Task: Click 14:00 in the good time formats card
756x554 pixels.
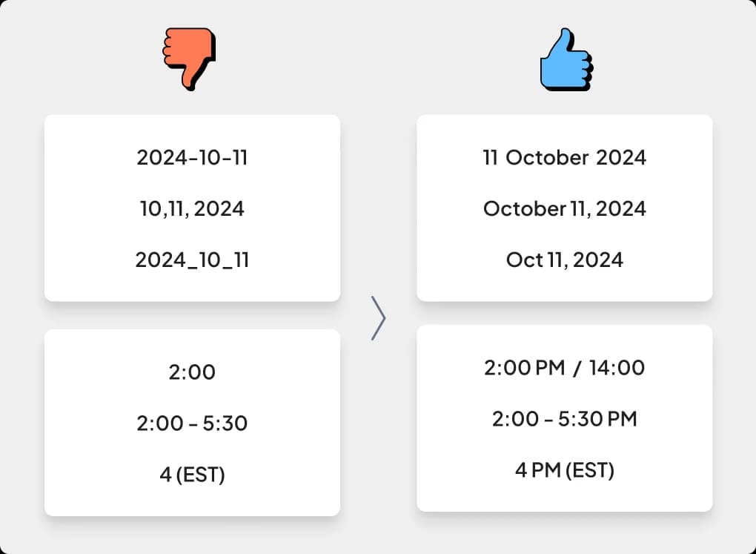Action: point(617,368)
